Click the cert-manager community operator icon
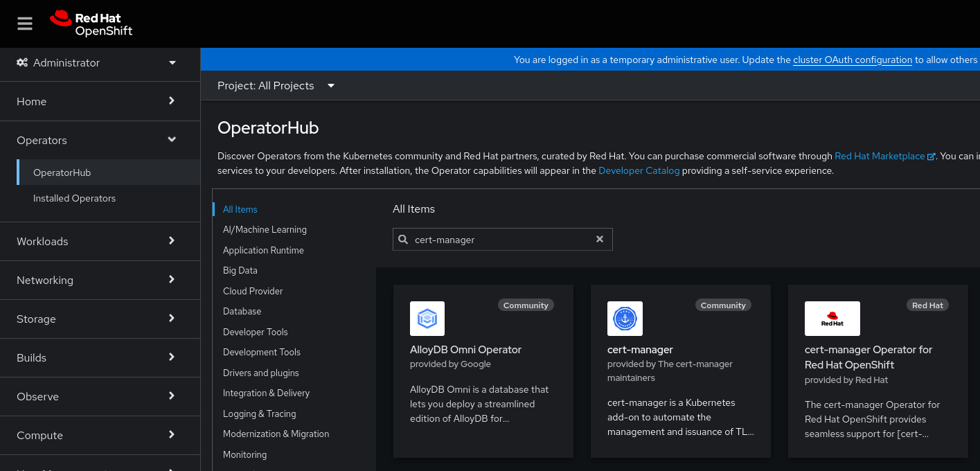 click(624, 319)
